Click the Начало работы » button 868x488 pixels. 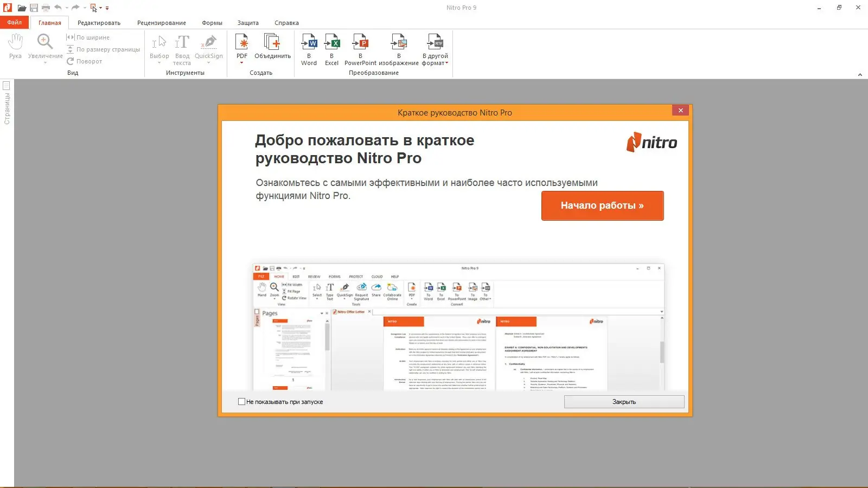[x=602, y=206]
